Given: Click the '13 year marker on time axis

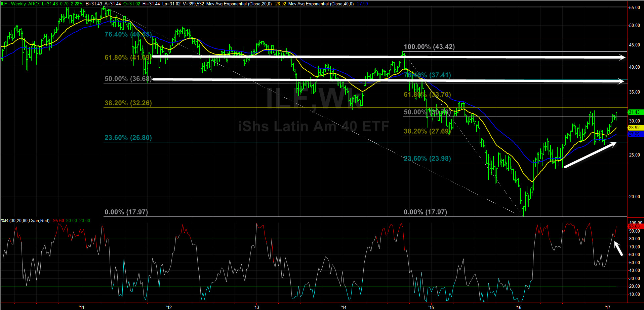Looking at the screenshot, I should pos(256,307).
